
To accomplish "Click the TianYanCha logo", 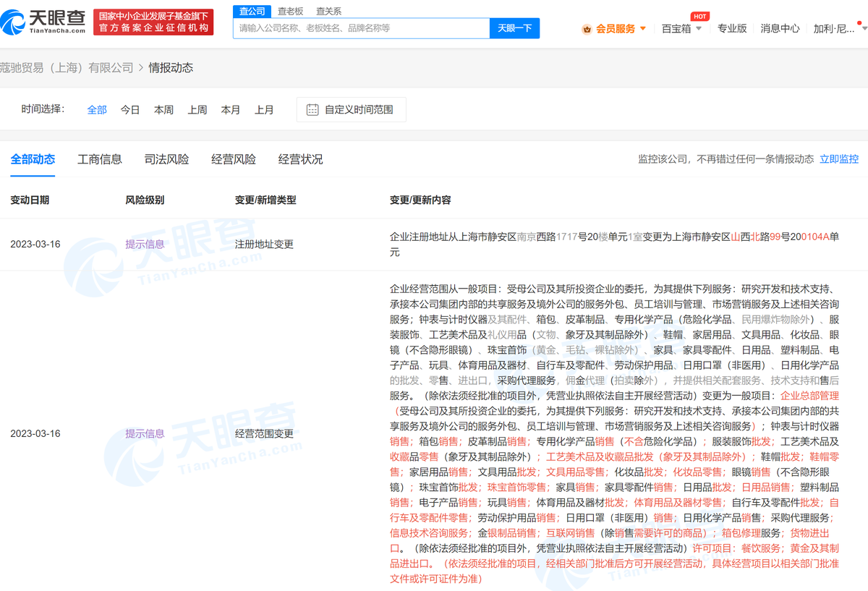I will (x=43, y=22).
